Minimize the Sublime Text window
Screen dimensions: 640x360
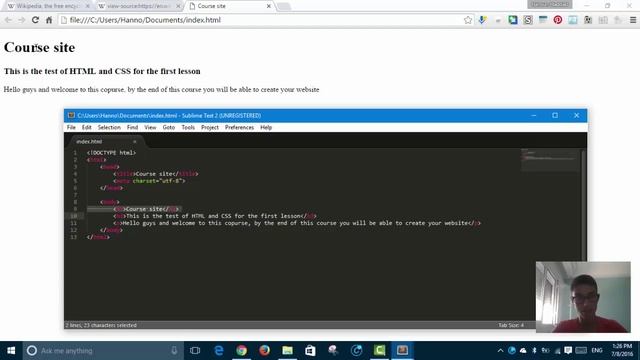click(x=533, y=116)
